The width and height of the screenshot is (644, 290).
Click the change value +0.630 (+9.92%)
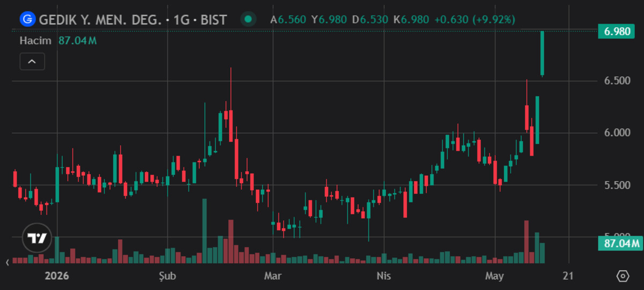[x=474, y=20]
